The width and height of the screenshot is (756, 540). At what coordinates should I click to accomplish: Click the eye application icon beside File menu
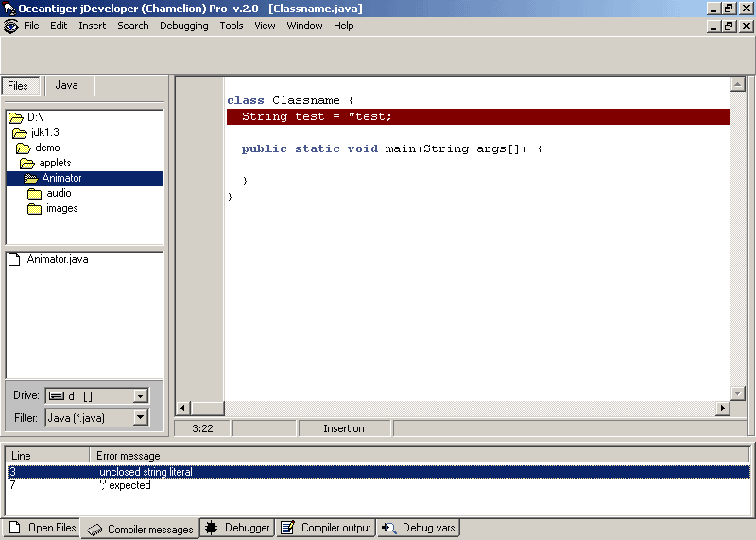pyautogui.click(x=10, y=26)
